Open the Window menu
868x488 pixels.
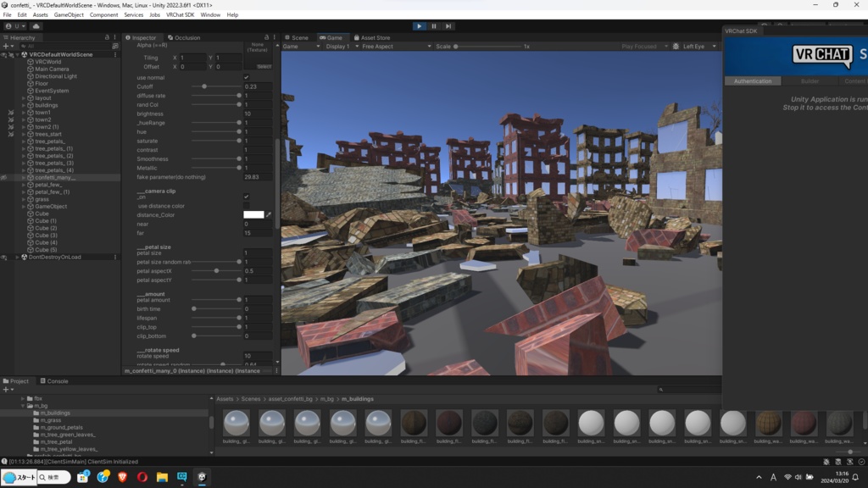coord(210,15)
